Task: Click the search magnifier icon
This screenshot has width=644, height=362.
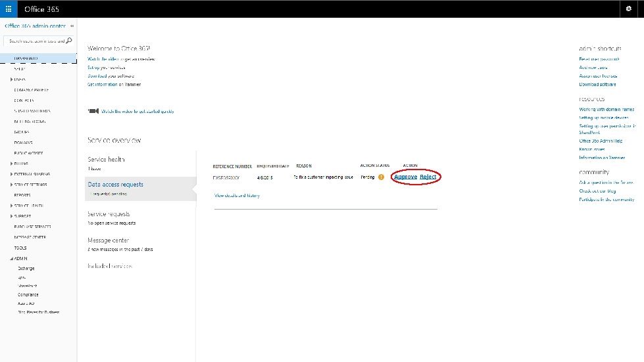Action: point(69,41)
